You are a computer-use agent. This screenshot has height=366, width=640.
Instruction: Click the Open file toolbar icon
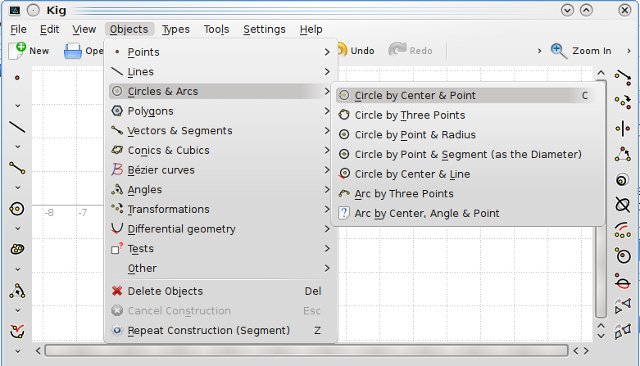[x=73, y=51]
